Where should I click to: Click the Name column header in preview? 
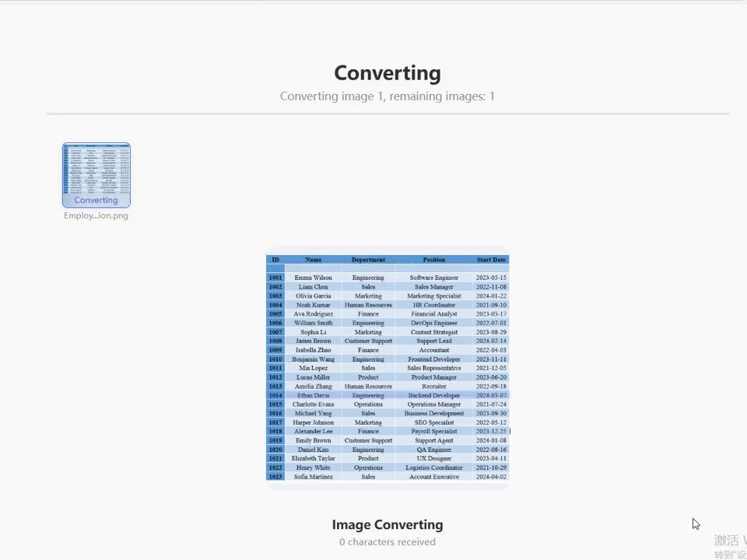(313, 260)
